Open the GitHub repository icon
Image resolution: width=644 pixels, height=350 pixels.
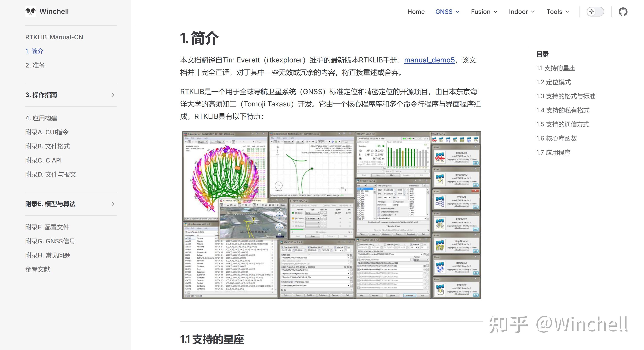pos(623,12)
